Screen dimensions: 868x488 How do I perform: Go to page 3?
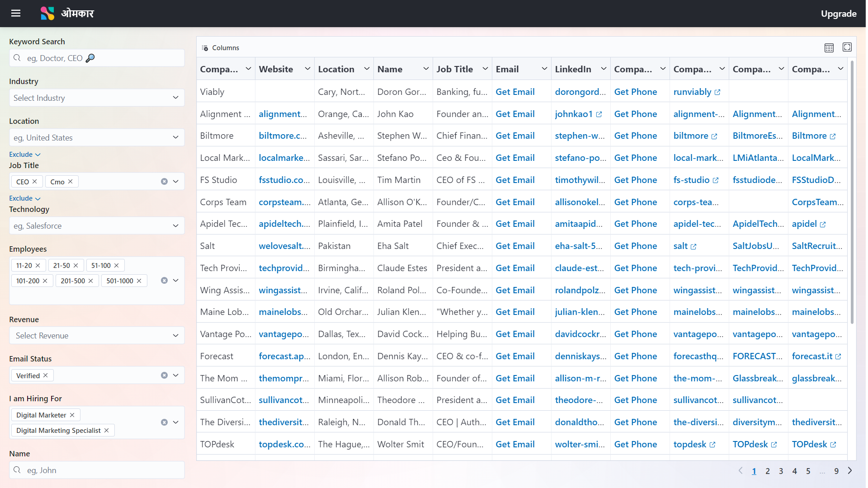click(x=781, y=471)
